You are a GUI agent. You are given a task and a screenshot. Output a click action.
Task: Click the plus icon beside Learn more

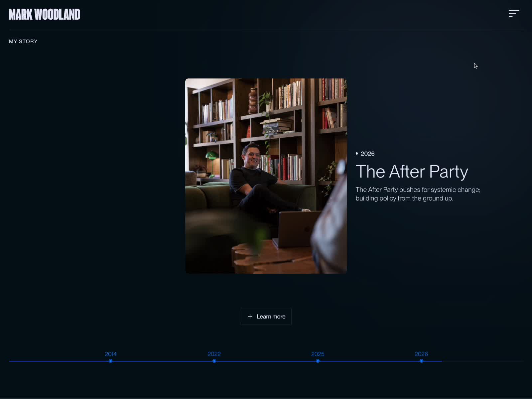pos(250,317)
